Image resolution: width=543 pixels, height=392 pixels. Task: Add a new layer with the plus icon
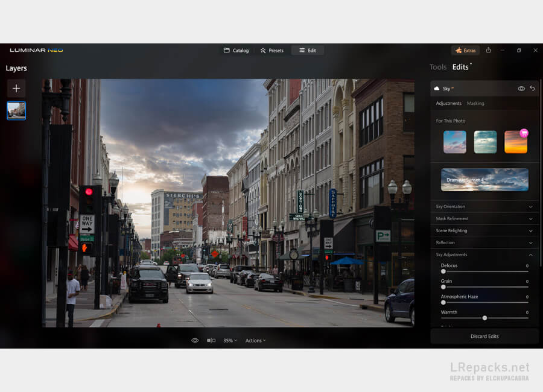(x=16, y=88)
